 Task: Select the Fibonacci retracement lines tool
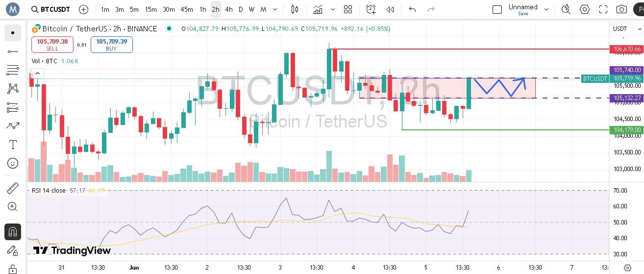coord(13,70)
